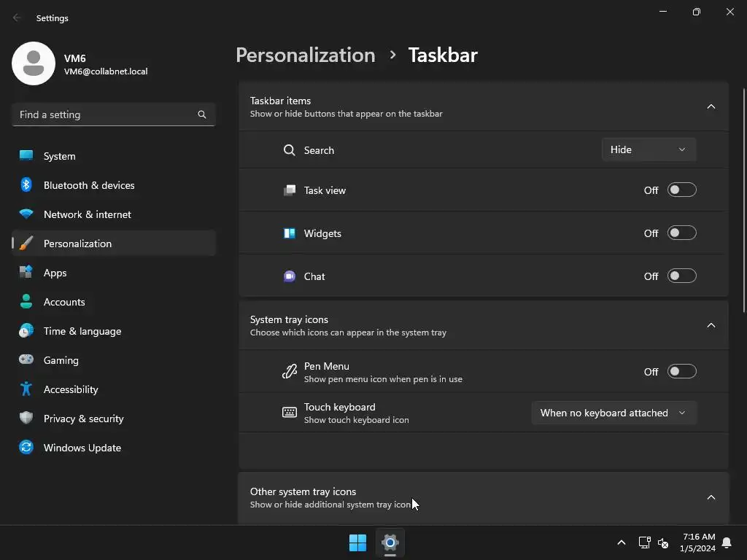The height and width of the screenshot is (560, 747).
Task: Toggle the Pen Menu switch
Action: tap(682, 372)
